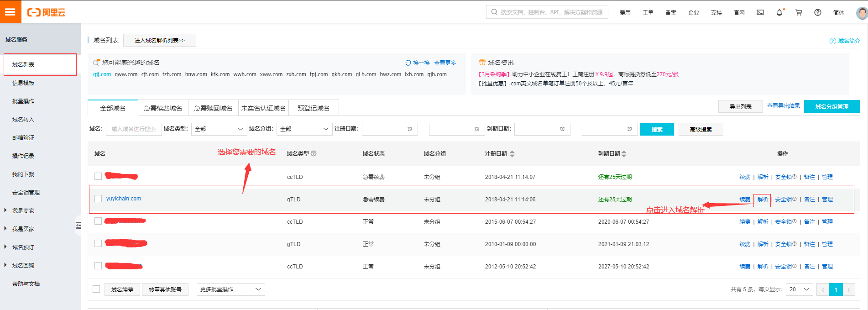Toggle the select-all checkbox beside 域名续费
Screen dimensions: 868x310
96,289
